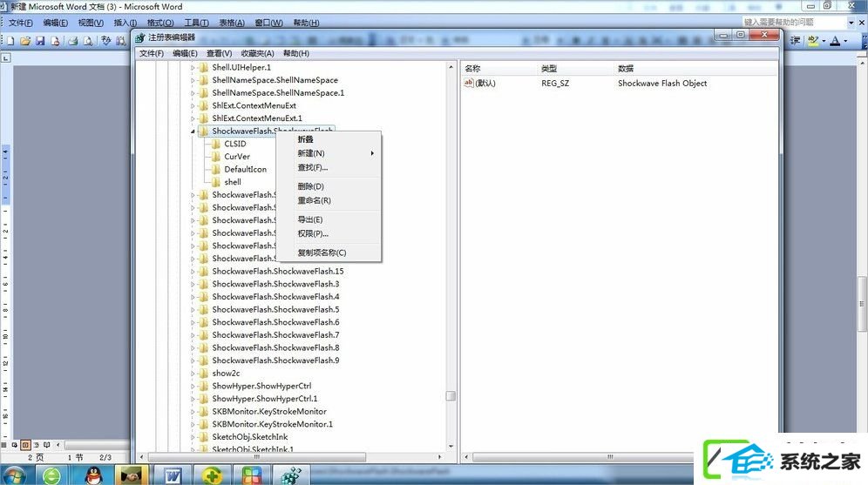This screenshot has width=868, height=485.
Task: Open the Word 表格(A) menu
Action: tap(232, 23)
